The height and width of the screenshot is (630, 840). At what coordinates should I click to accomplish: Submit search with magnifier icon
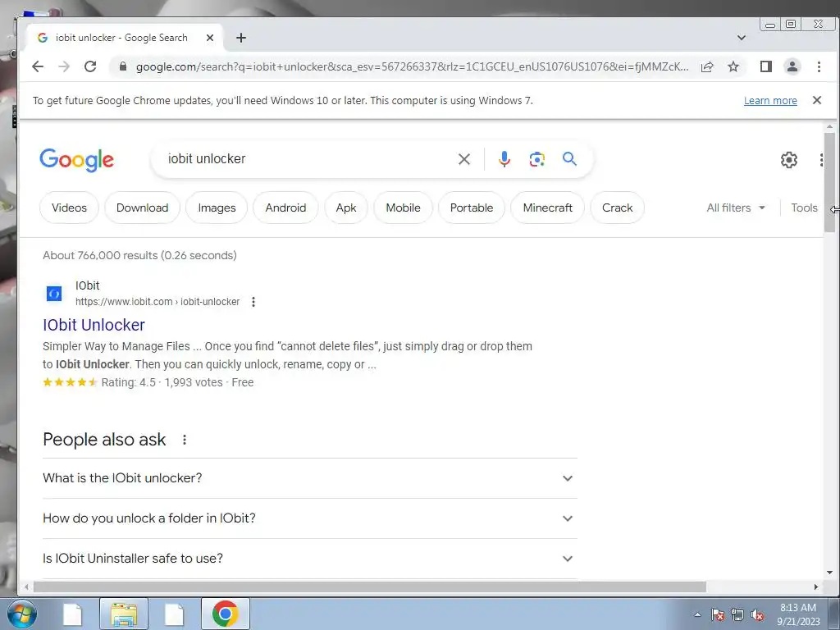pos(569,159)
